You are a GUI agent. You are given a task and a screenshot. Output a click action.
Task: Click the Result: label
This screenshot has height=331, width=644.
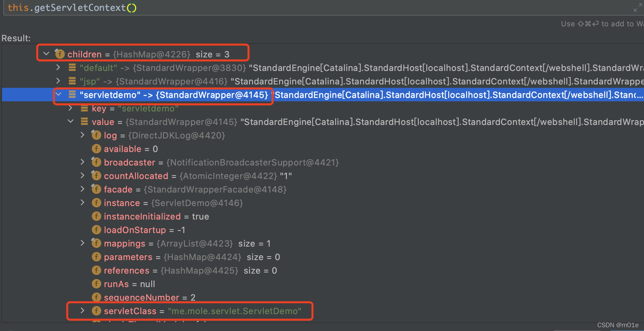[16, 38]
